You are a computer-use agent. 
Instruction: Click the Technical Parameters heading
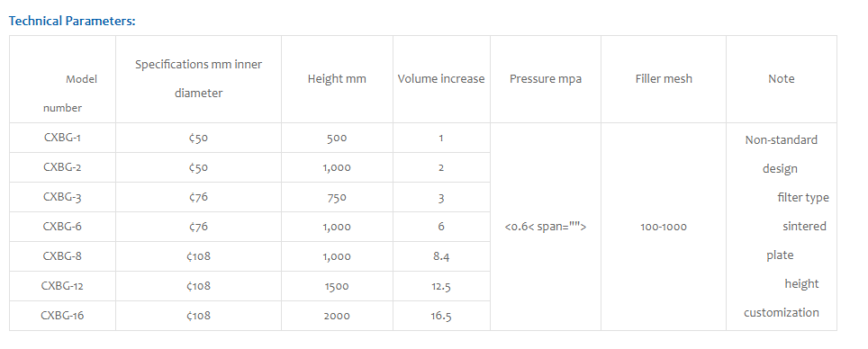pyautogui.click(x=72, y=21)
